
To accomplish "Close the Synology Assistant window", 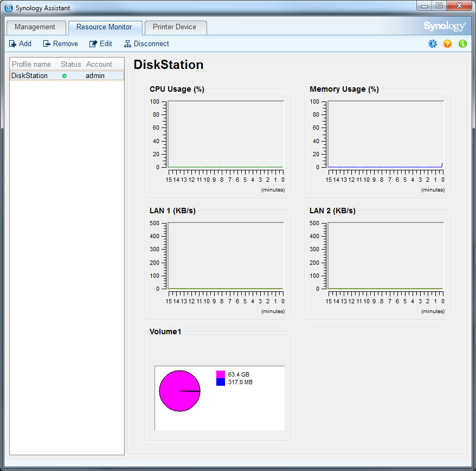I will tap(459, 6).
